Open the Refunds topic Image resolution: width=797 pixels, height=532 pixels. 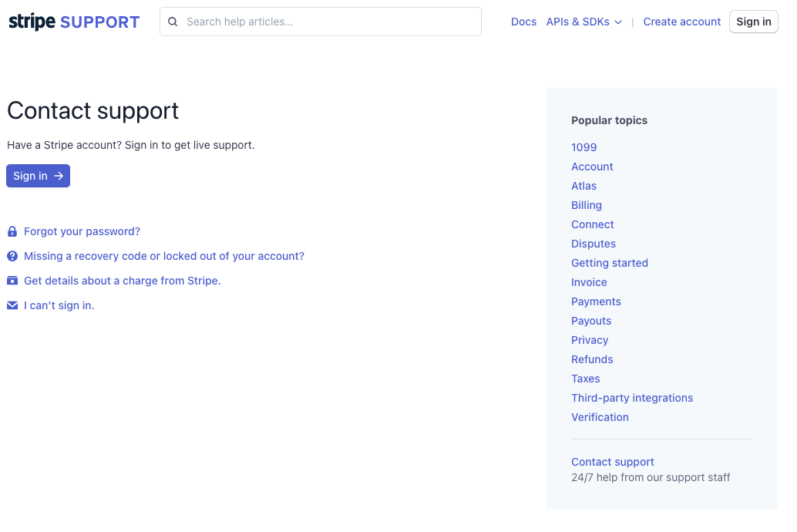coord(592,359)
